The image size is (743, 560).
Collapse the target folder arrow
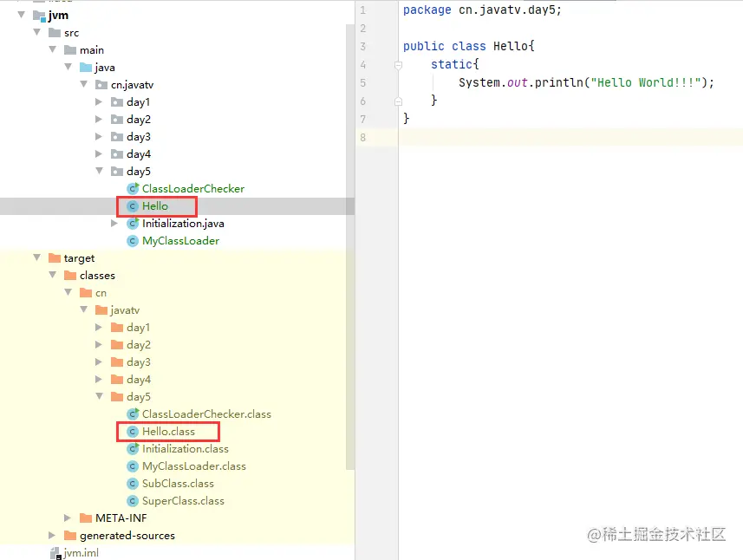tap(37, 257)
